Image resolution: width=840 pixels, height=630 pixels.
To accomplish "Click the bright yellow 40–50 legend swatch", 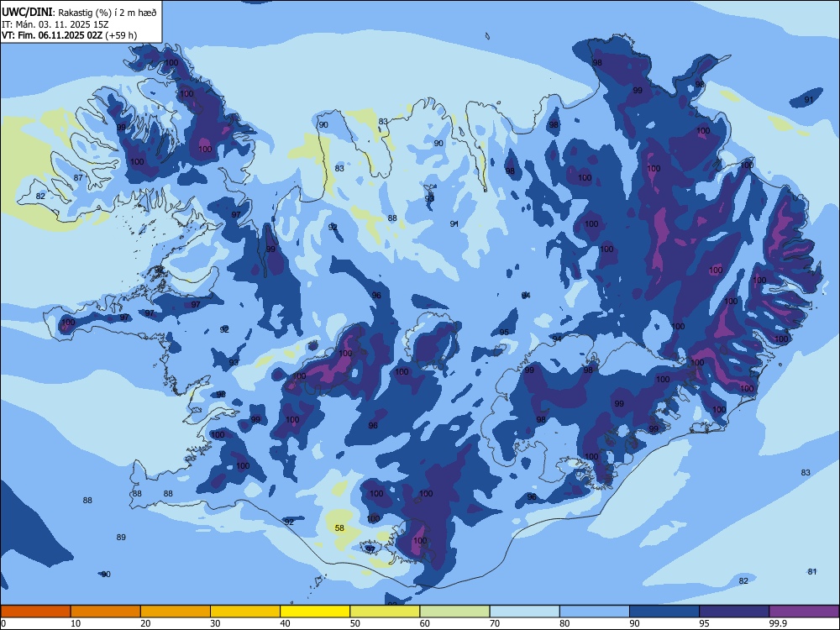I will [315, 612].
